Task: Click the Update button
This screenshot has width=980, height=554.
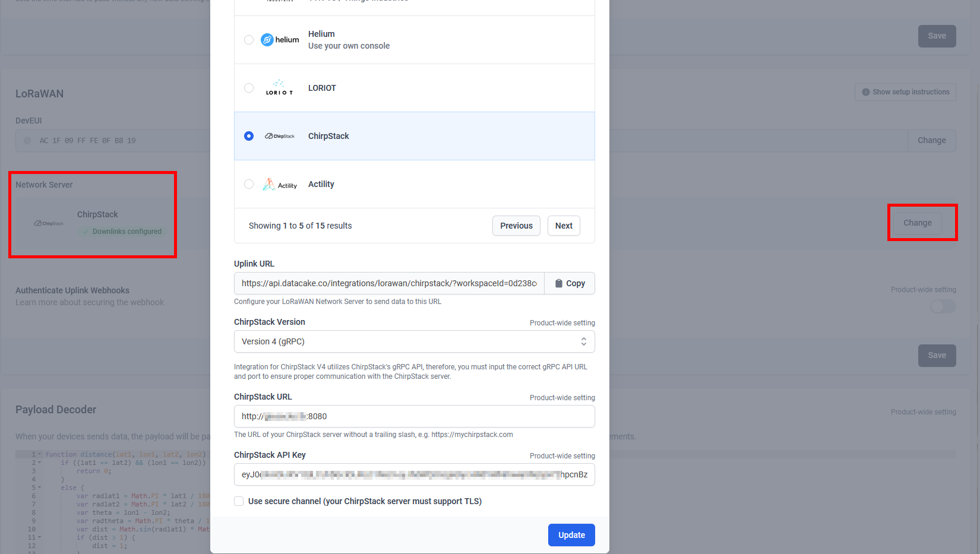Action: (x=571, y=535)
